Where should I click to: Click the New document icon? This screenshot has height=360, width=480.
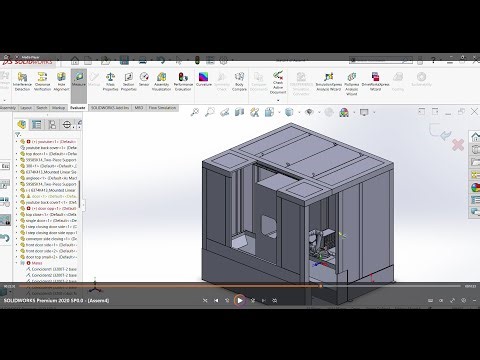88,61
